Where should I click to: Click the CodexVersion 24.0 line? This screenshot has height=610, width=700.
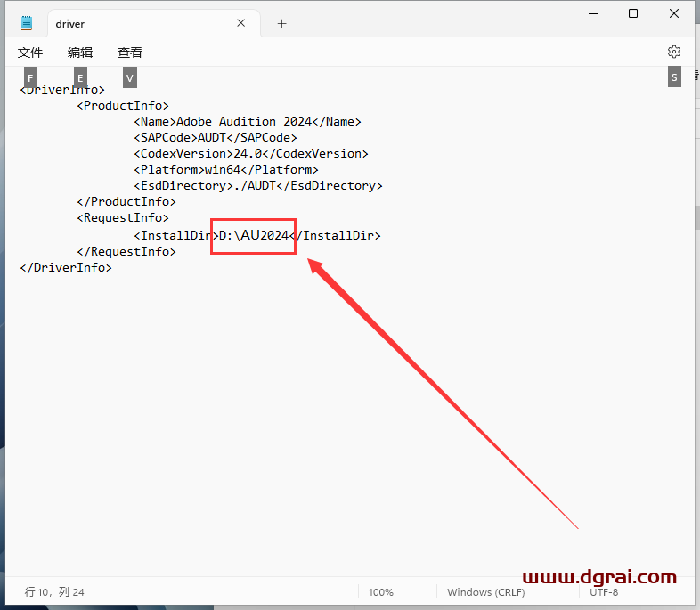coord(251,153)
